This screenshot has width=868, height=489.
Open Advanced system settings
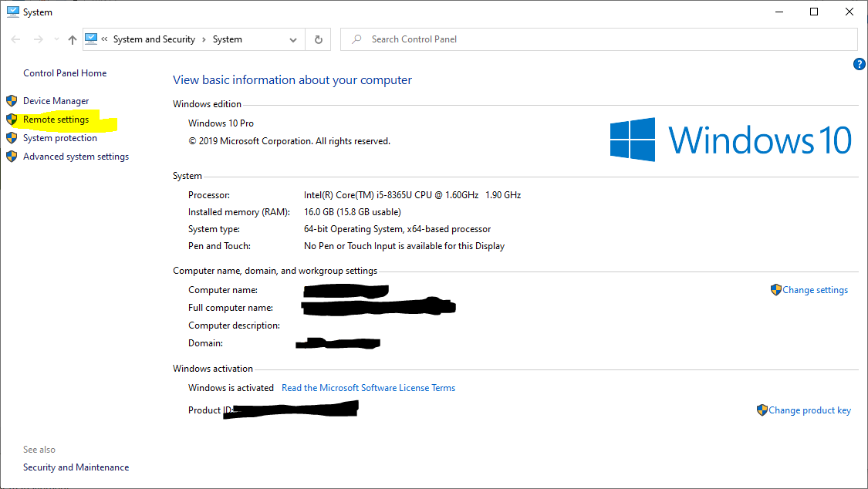click(x=76, y=157)
